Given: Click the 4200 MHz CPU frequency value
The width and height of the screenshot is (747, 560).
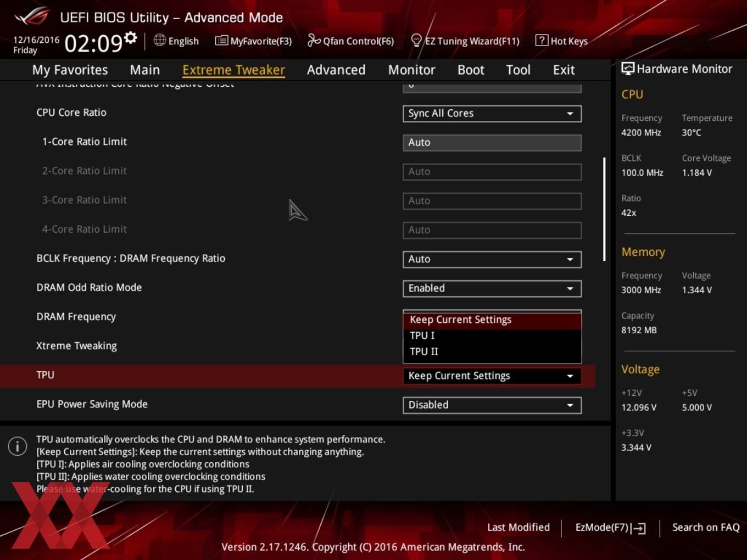Looking at the screenshot, I should pyautogui.click(x=641, y=132).
